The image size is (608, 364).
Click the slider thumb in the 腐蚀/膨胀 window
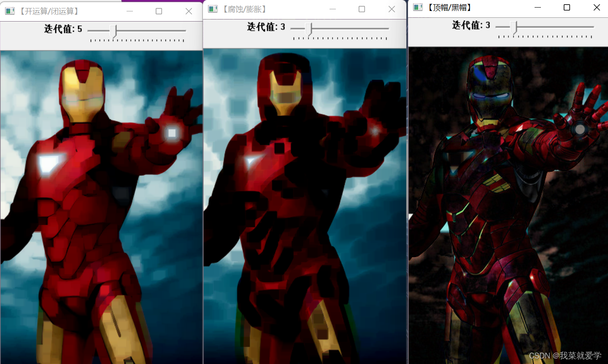tap(309, 29)
